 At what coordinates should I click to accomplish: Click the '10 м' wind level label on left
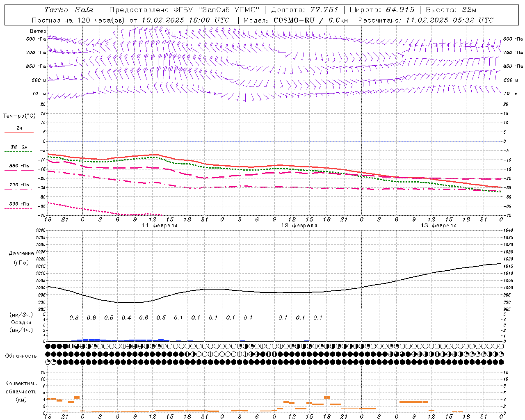pos(39,94)
